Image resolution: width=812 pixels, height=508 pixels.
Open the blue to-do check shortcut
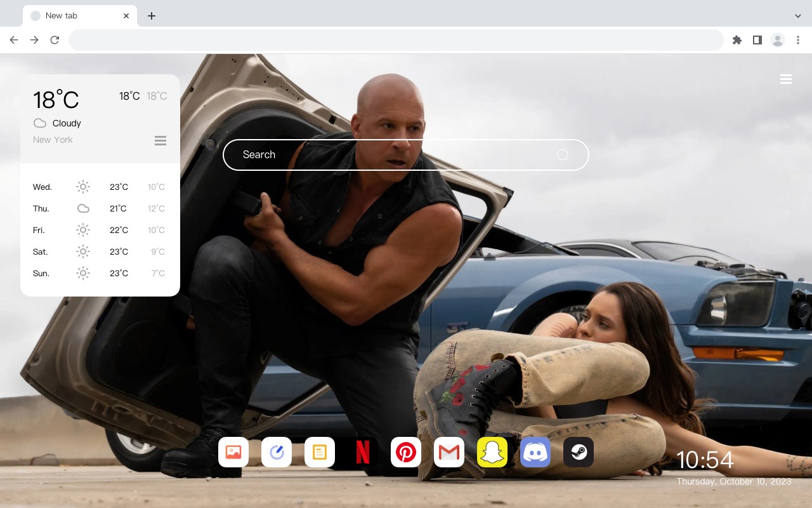(x=277, y=452)
